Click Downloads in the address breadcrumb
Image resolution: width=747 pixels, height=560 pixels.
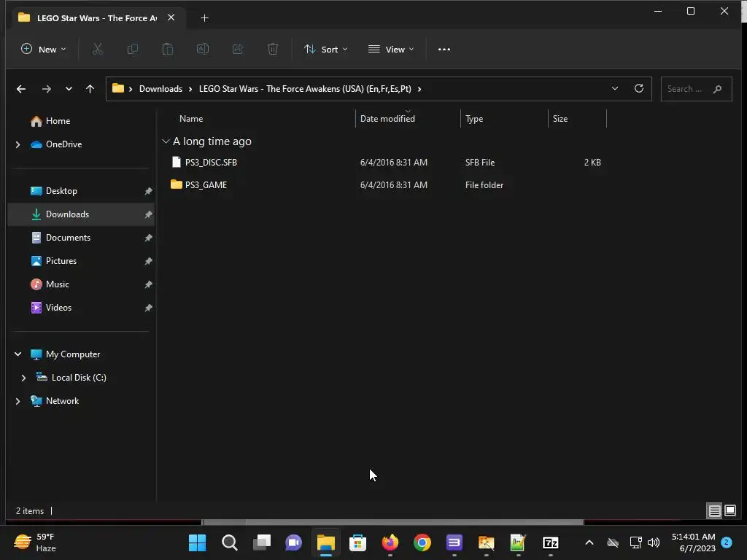160,89
